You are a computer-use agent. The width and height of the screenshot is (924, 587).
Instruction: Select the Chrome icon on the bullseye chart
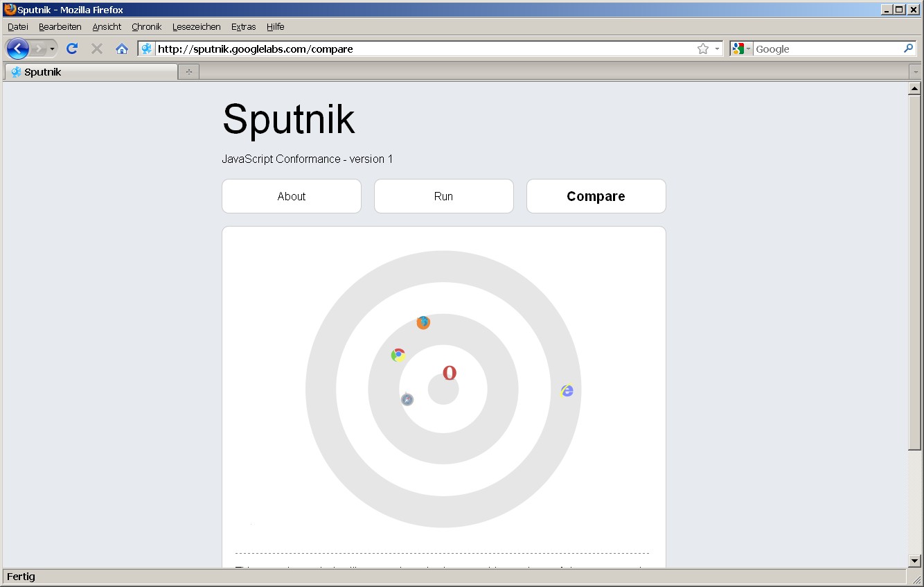pyautogui.click(x=398, y=355)
